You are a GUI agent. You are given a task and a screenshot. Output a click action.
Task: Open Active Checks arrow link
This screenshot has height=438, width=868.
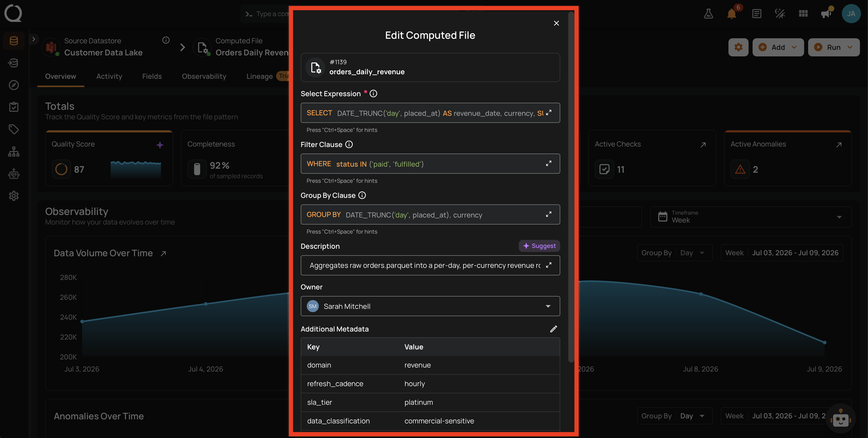pyautogui.click(x=703, y=145)
